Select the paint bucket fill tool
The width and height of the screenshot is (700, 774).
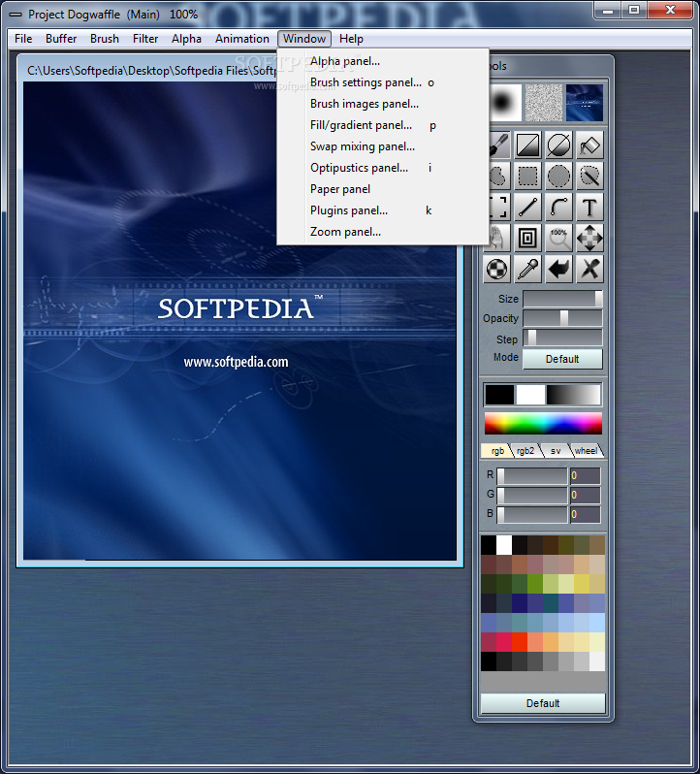(589, 145)
